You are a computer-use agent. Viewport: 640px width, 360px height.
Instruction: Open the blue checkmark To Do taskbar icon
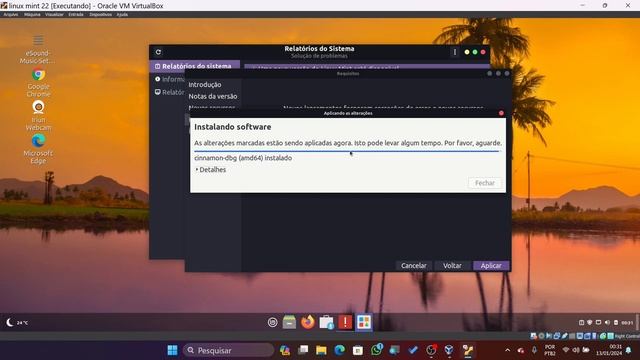(x=413, y=350)
